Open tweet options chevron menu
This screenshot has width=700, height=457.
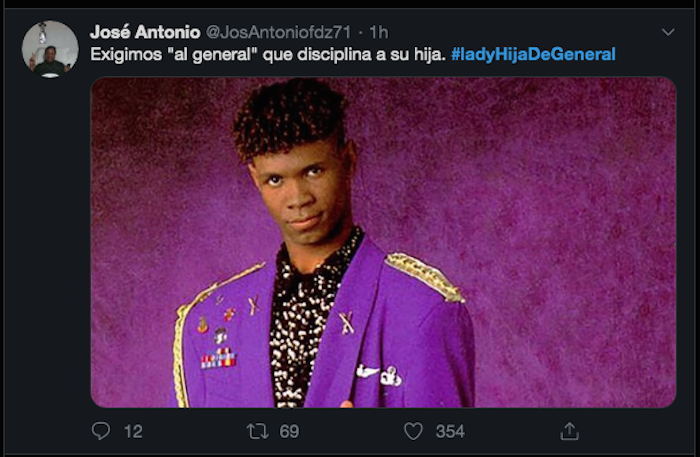[668, 32]
